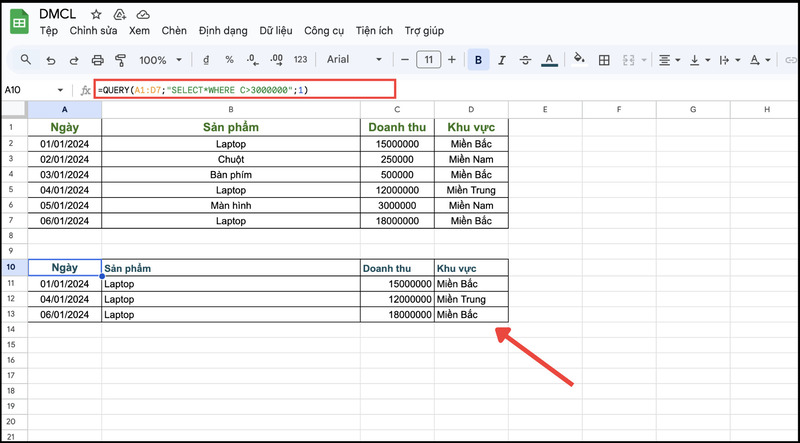
Task: Select column C header
Action: pos(397,109)
